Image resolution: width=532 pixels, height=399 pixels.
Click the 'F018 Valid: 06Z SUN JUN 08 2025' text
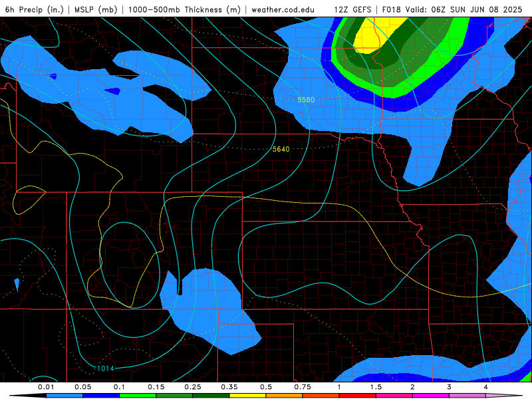tap(452, 9)
